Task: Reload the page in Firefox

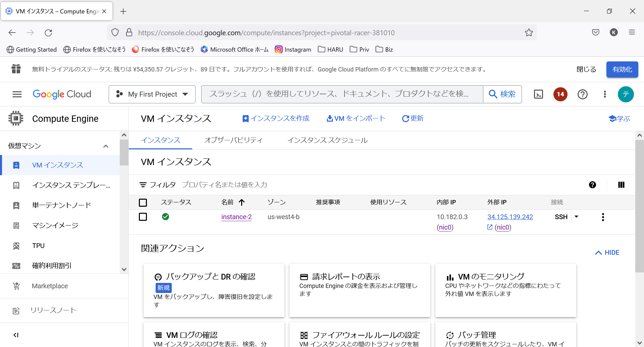Action: point(48,33)
